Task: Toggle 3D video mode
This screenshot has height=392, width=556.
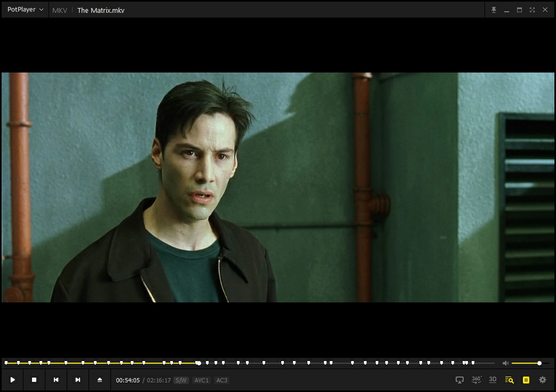Action: 493,380
